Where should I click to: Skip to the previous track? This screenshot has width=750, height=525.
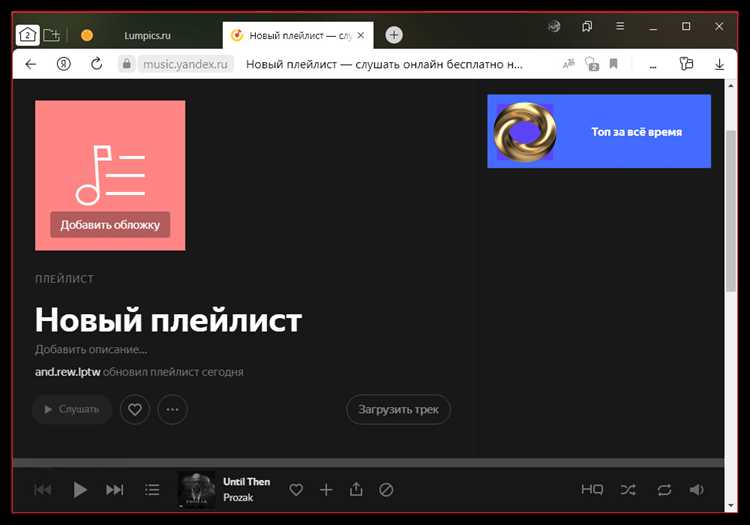pyautogui.click(x=43, y=490)
